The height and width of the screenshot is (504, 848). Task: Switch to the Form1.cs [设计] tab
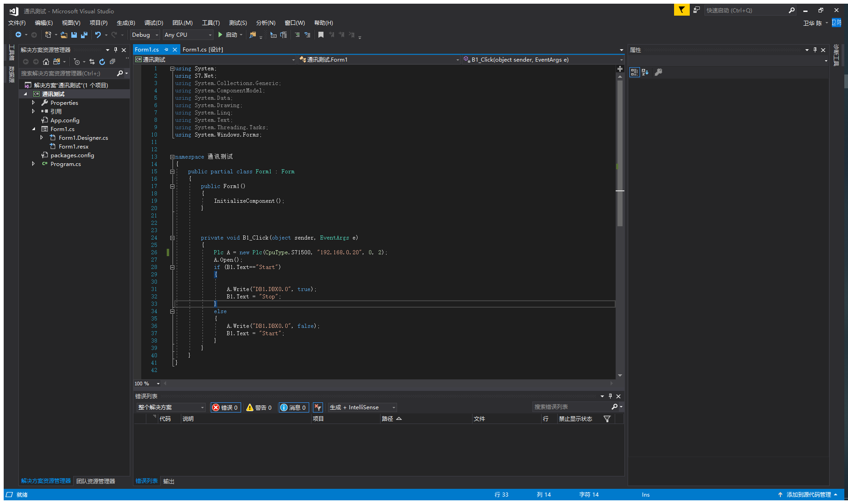[202, 50]
